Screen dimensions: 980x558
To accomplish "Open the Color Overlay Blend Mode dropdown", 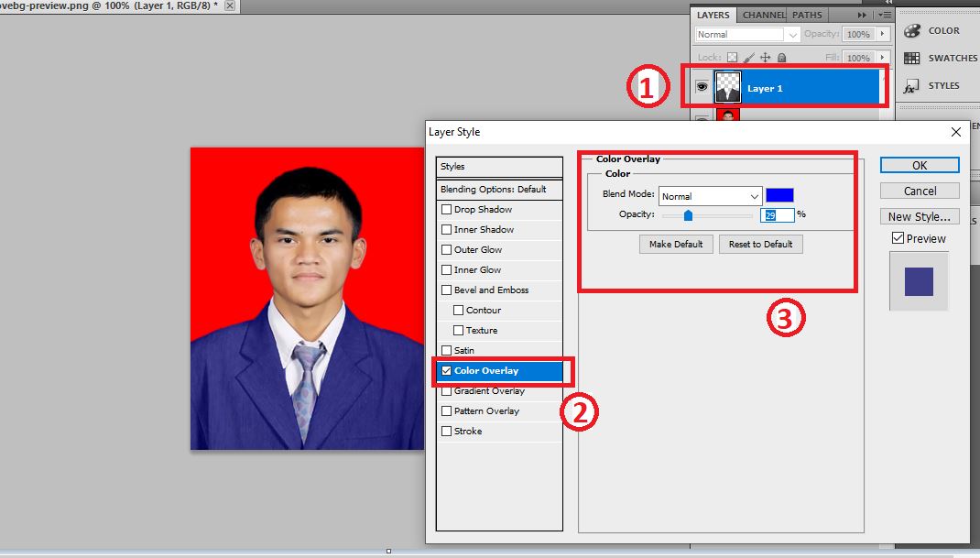I will pyautogui.click(x=710, y=196).
